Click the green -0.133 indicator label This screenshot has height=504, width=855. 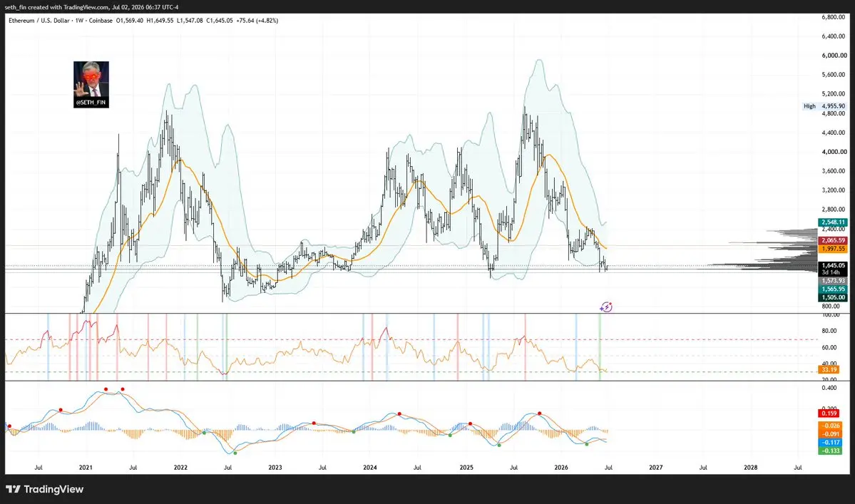(x=830, y=451)
